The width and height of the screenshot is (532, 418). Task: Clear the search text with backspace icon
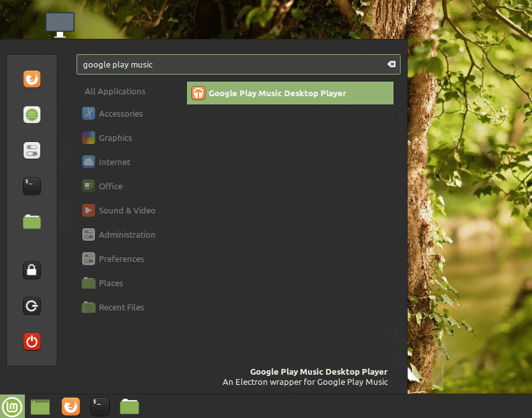pyautogui.click(x=391, y=64)
